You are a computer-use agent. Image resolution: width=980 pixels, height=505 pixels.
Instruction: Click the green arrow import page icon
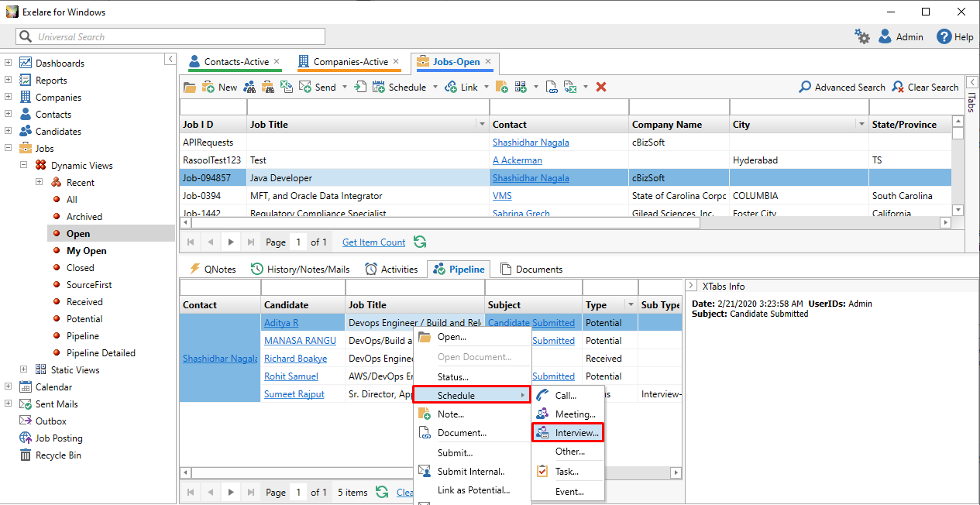[360, 88]
